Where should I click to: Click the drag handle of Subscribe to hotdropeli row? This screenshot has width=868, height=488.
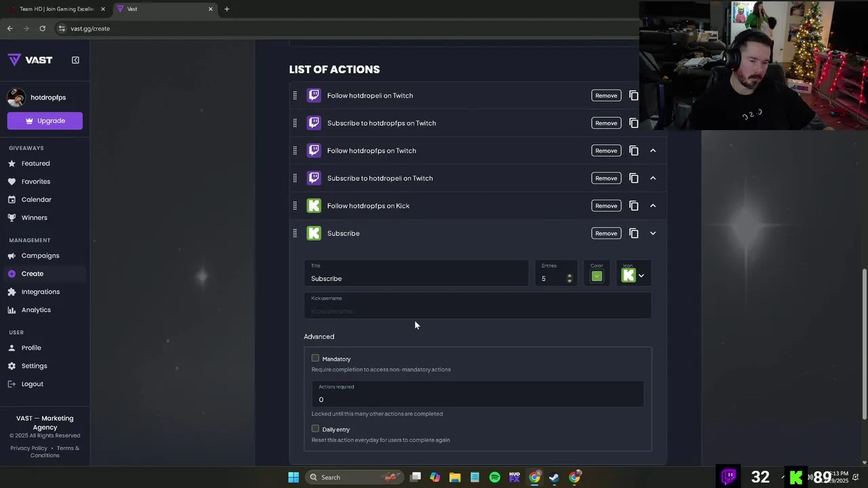(x=295, y=178)
